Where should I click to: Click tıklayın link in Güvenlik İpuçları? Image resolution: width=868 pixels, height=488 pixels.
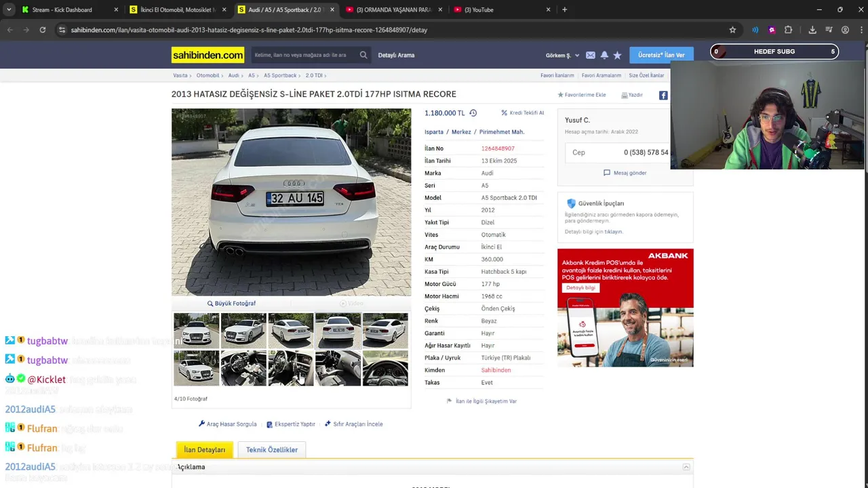click(614, 232)
